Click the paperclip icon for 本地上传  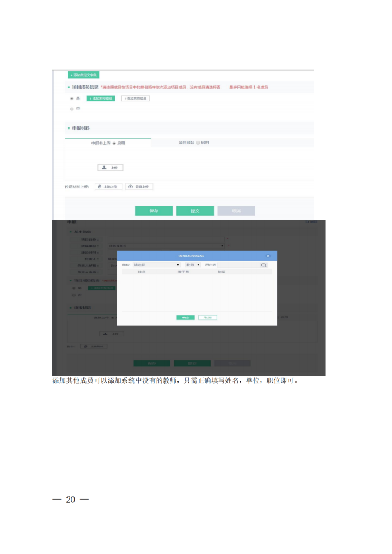tap(100, 187)
